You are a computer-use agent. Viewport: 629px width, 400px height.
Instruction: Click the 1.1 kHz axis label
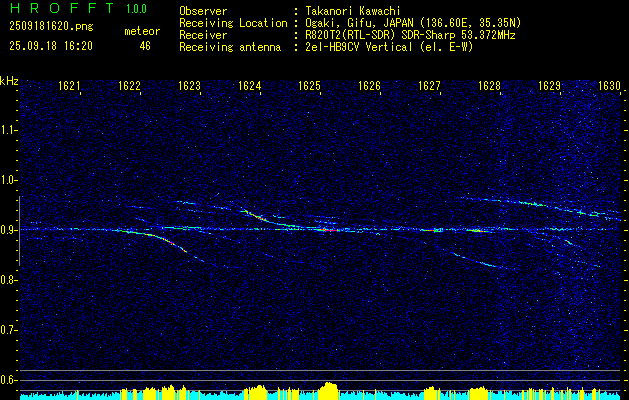pos(8,130)
